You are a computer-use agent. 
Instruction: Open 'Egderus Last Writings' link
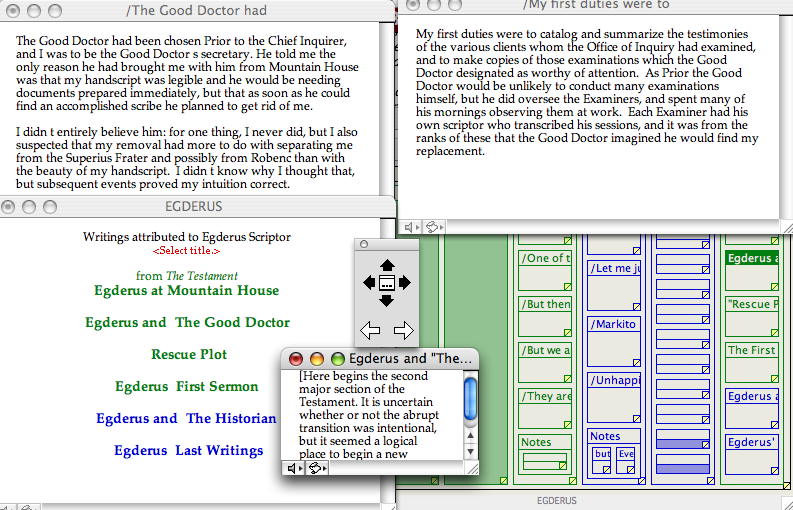pos(189,450)
